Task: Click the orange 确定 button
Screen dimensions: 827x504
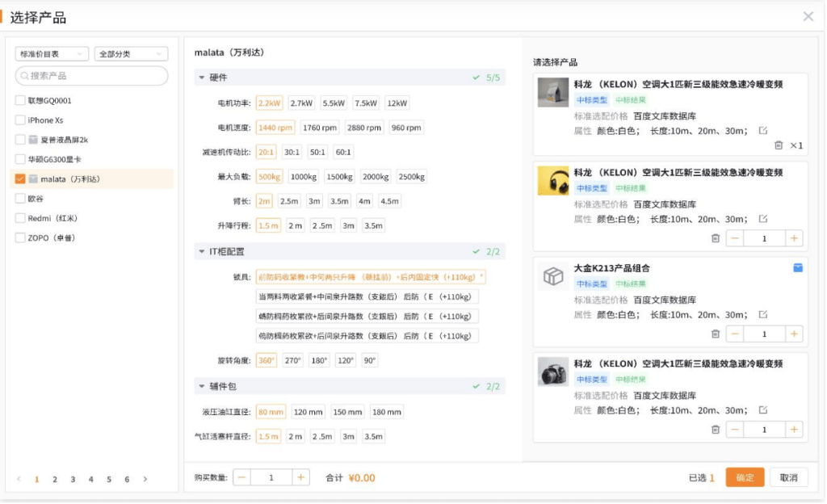Action: [x=745, y=477]
